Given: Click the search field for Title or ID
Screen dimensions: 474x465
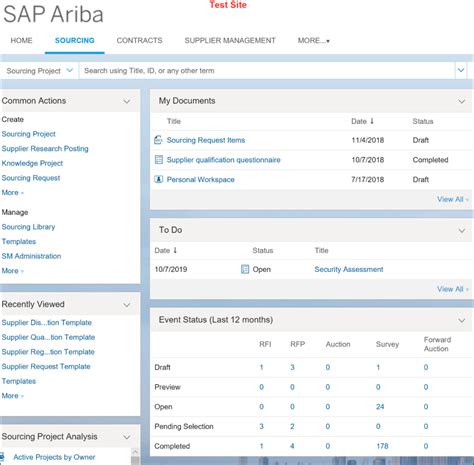Looking at the screenshot, I should [x=267, y=71].
